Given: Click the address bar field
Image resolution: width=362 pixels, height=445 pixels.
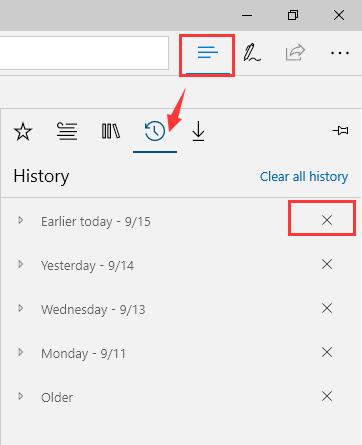Looking at the screenshot, I should [84, 53].
